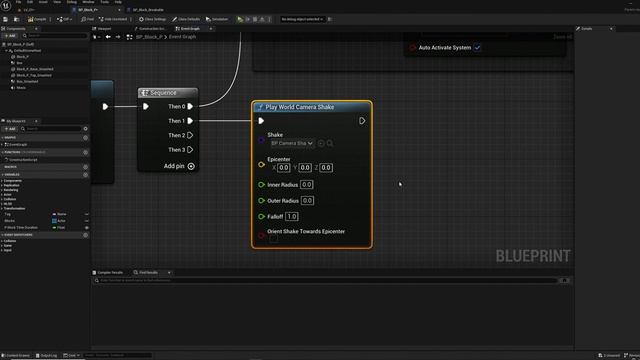The width and height of the screenshot is (640, 360).
Task: Collapse the DefaultSceneRoot tree node
Action: click(7, 51)
